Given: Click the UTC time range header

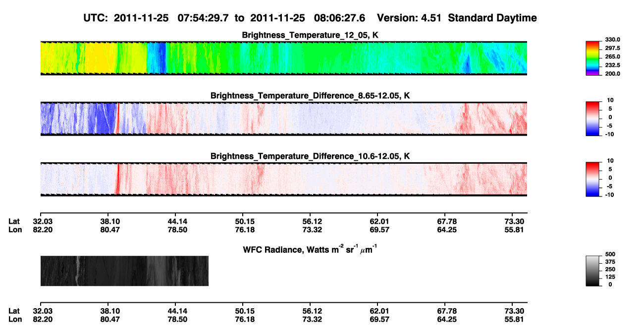Looking at the screenshot, I should [x=311, y=18].
